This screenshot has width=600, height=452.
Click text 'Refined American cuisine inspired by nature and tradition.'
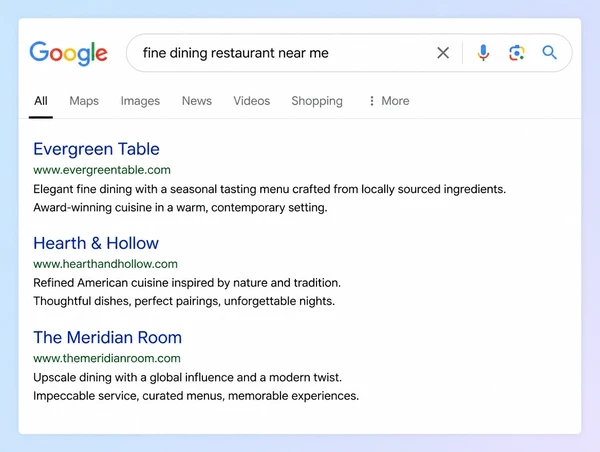click(x=187, y=283)
